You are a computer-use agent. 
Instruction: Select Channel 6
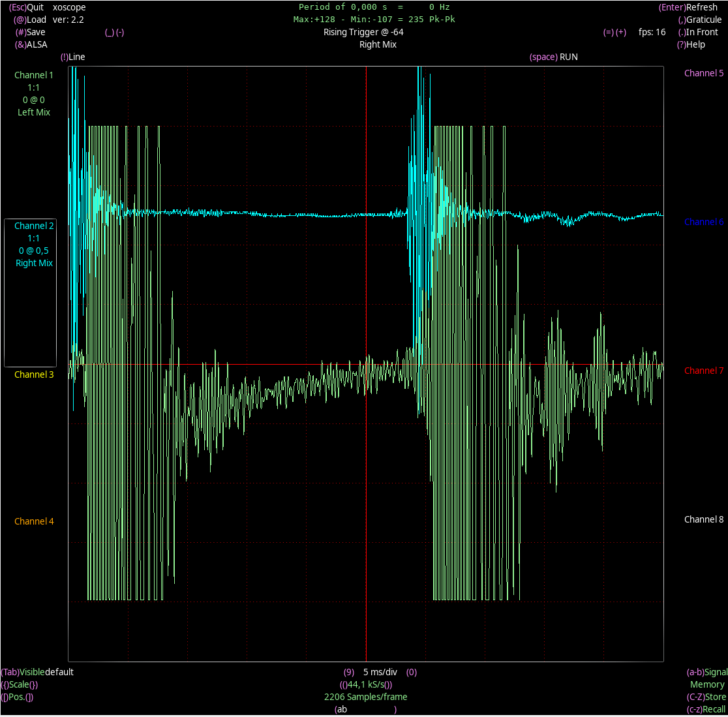pyautogui.click(x=704, y=222)
